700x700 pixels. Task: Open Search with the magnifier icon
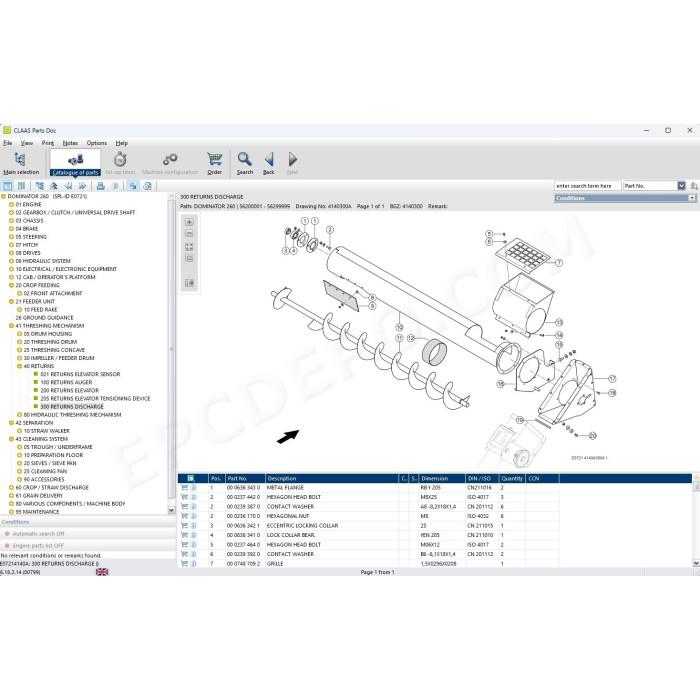(x=245, y=163)
